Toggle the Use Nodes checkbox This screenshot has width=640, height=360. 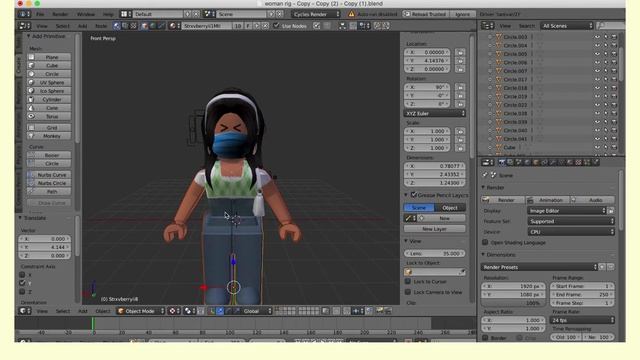pyautogui.click(x=276, y=26)
